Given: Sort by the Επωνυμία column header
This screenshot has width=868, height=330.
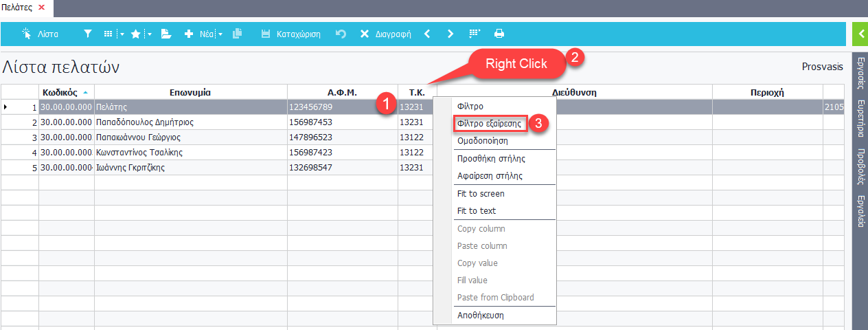Looking at the screenshot, I should 190,92.
